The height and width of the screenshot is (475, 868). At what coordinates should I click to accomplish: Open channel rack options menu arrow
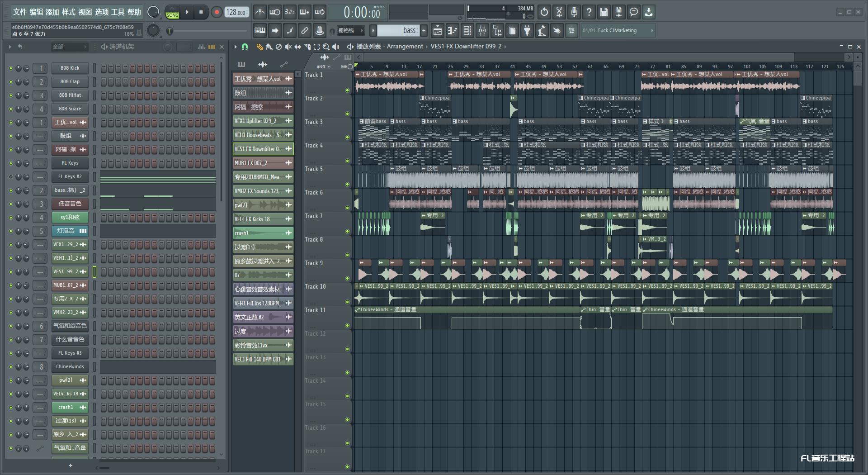pos(10,47)
